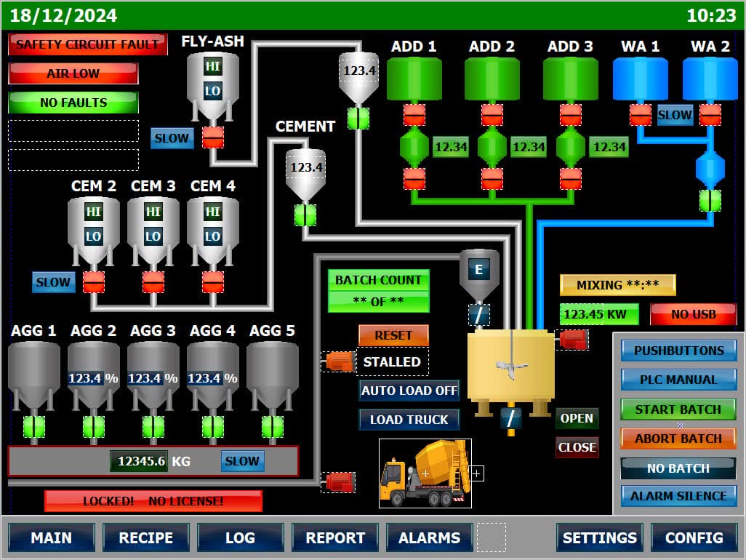Viewport: 746px width, 560px height.
Task: Click the AGG 2 green gate valve
Action: [94, 427]
